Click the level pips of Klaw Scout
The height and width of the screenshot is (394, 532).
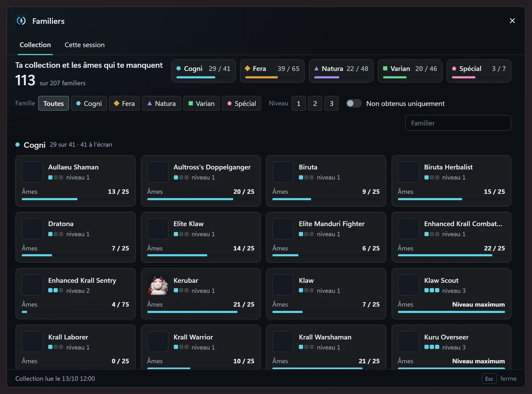pyautogui.click(x=432, y=291)
